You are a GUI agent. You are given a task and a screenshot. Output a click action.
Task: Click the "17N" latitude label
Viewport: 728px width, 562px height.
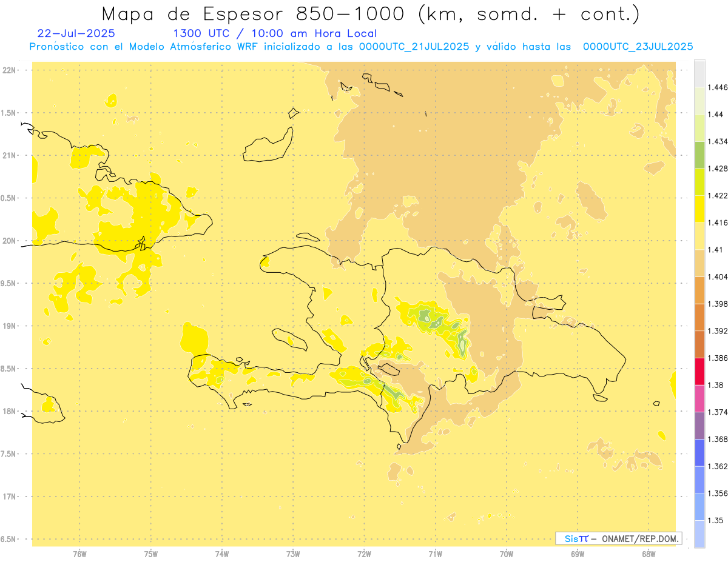(10, 497)
